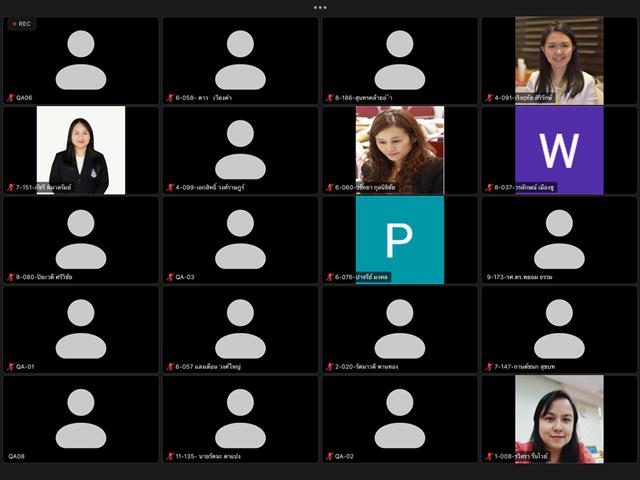Click the REC recording indicator

pyautogui.click(x=22, y=24)
